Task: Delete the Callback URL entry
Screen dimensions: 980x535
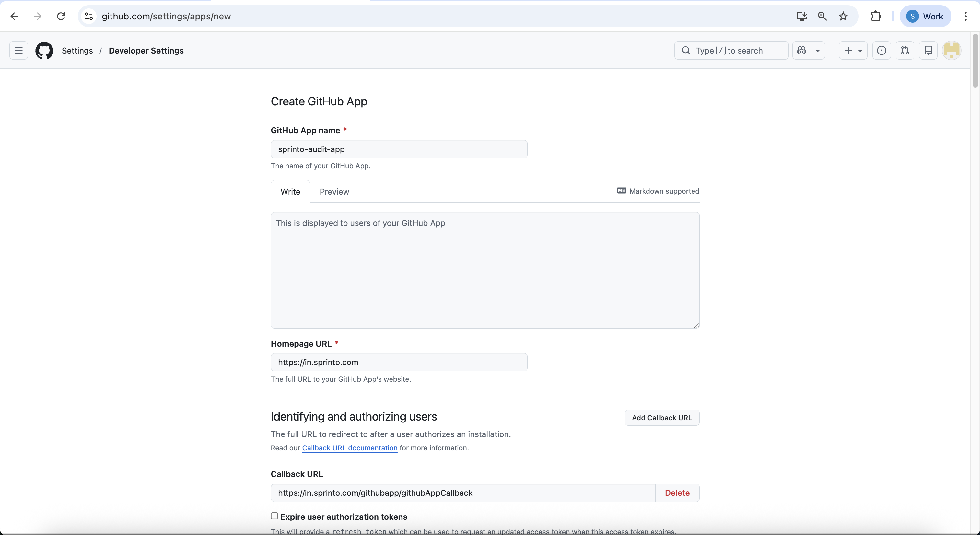Action: coord(677,493)
